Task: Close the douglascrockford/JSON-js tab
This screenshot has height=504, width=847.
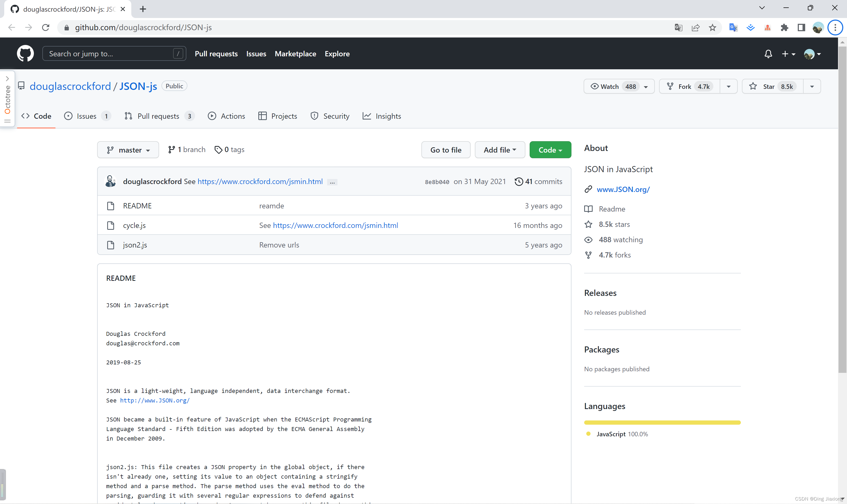Action: [x=123, y=9]
